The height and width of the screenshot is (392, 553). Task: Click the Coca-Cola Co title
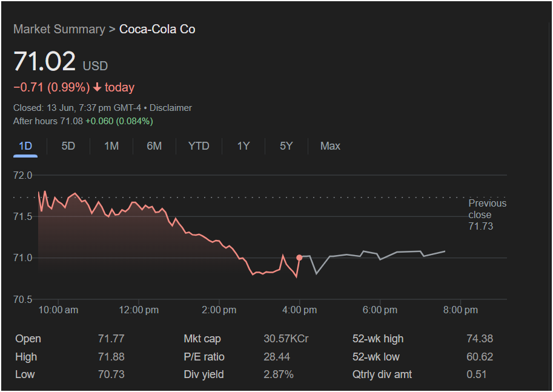157,29
